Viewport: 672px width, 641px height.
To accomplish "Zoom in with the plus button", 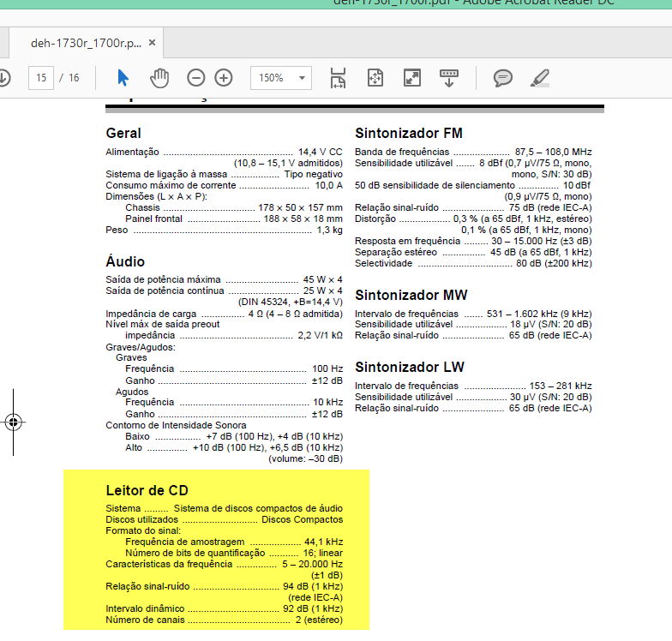I will tap(224, 78).
